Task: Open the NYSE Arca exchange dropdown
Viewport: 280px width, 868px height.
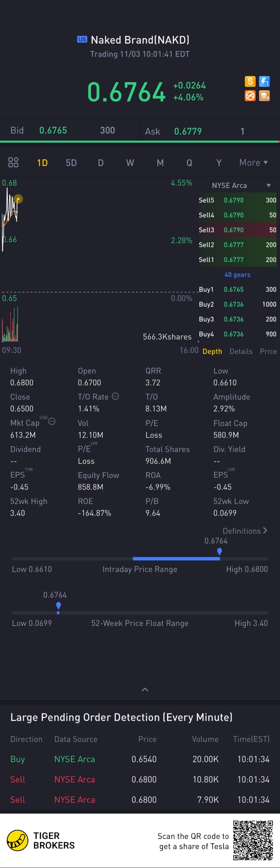Action: click(x=241, y=185)
